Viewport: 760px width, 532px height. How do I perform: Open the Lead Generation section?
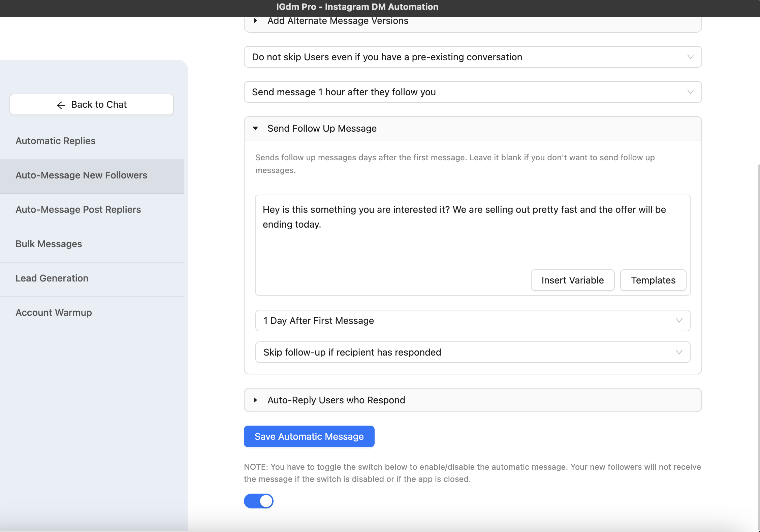pos(52,278)
